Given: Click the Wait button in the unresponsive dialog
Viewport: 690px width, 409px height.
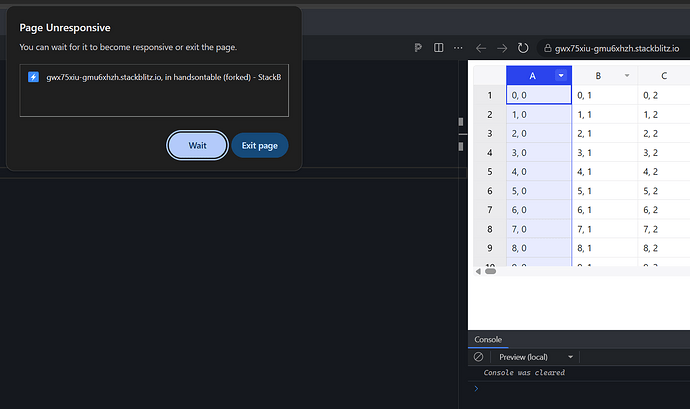Looking at the screenshot, I should pos(197,145).
